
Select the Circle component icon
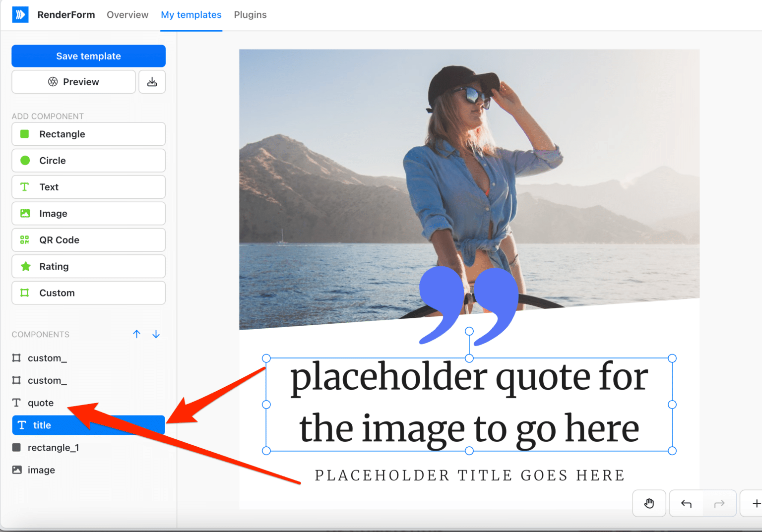click(x=25, y=160)
